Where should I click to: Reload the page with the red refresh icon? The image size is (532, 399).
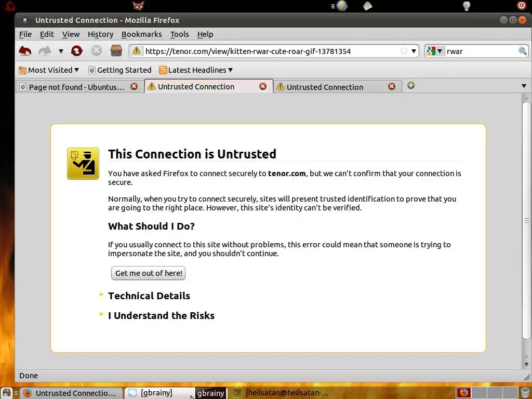pyautogui.click(x=77, y=51)
